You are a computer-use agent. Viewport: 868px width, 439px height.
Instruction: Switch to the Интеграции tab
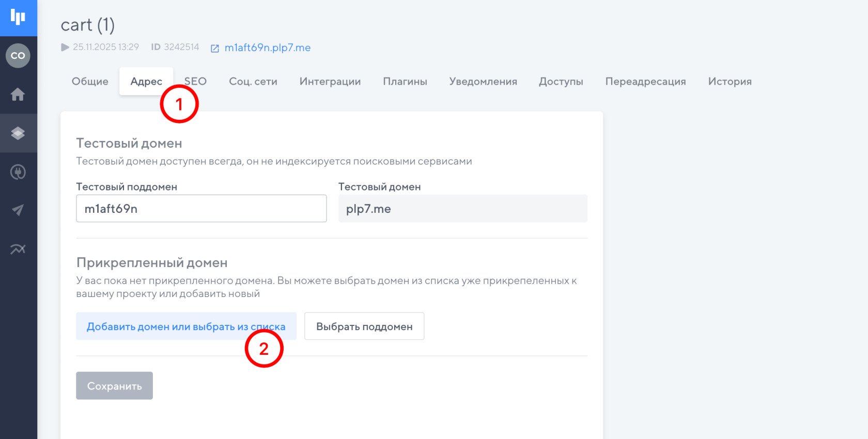[x=330, y=82]
